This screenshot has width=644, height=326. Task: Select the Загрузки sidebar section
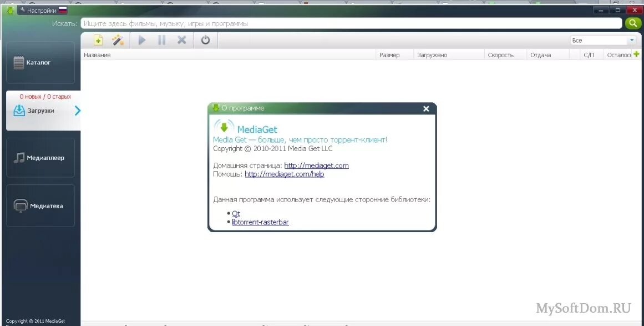point(43,110)
